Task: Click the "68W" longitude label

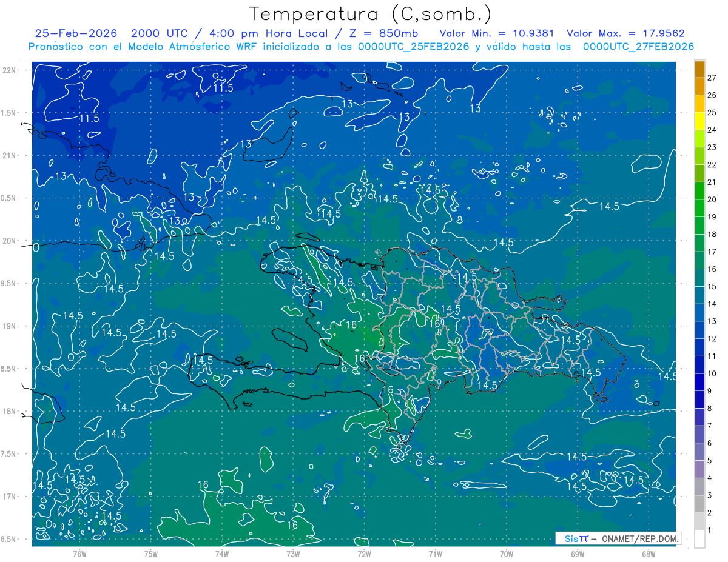Action: tap(649, 554)
